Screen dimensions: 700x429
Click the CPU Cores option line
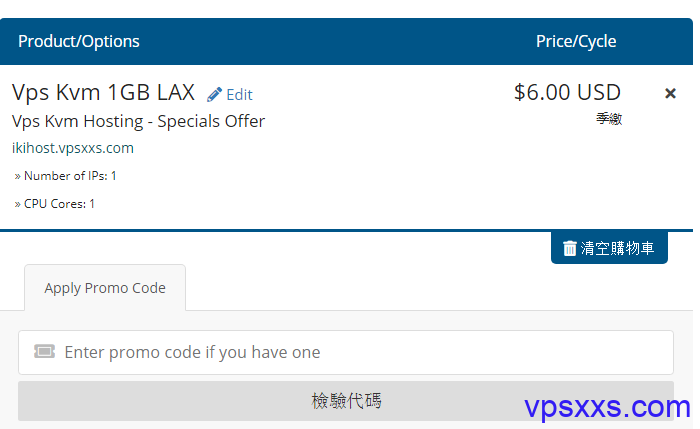(x=54, y=204)
